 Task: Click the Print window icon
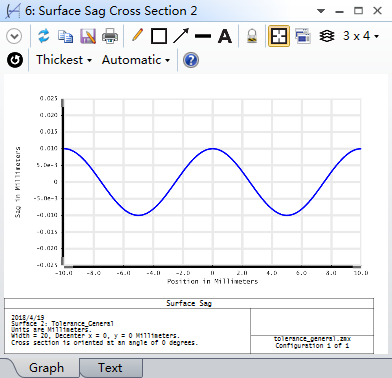pyautogui.click(x=110, y=36)
